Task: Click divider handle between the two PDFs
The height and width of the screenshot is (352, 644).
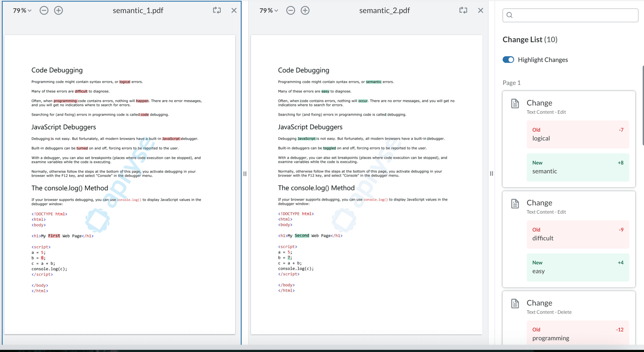Action: click(x=245, y=174)
